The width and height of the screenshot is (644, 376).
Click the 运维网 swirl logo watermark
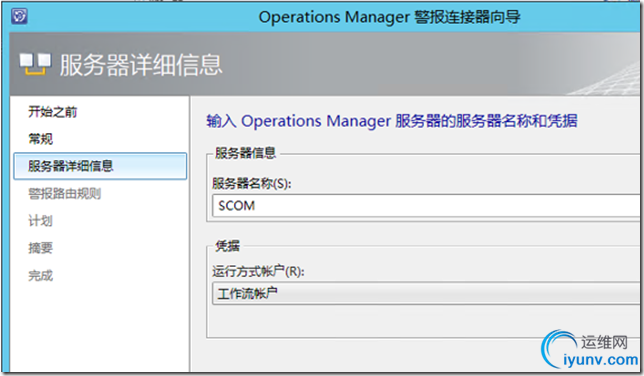point(558,348)
